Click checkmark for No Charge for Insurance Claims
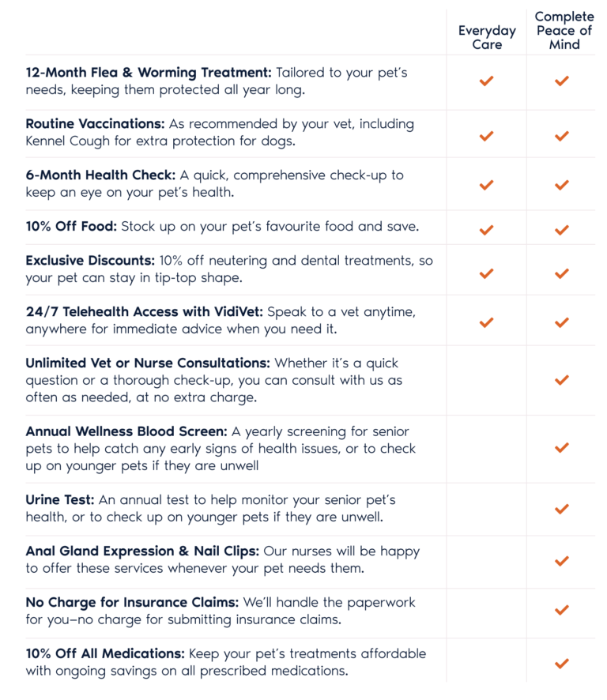 click(x=562, y=610)
